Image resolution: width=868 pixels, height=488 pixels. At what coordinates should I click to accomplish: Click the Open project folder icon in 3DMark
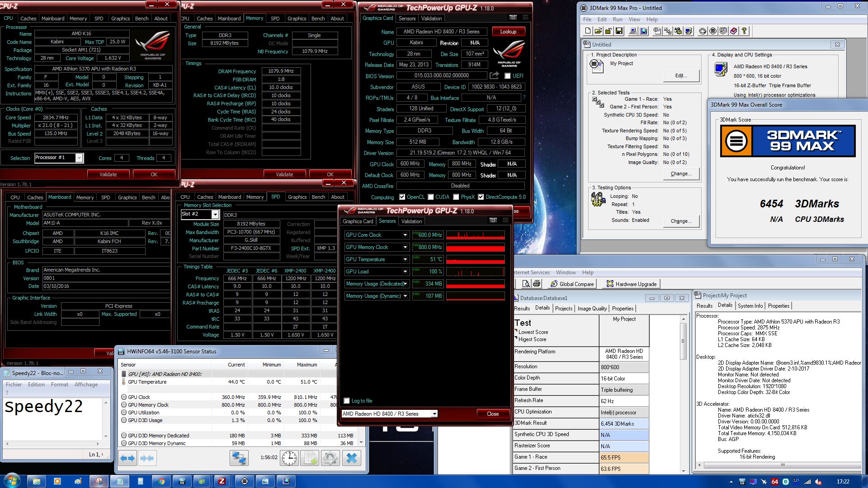(x=598, y=31)
